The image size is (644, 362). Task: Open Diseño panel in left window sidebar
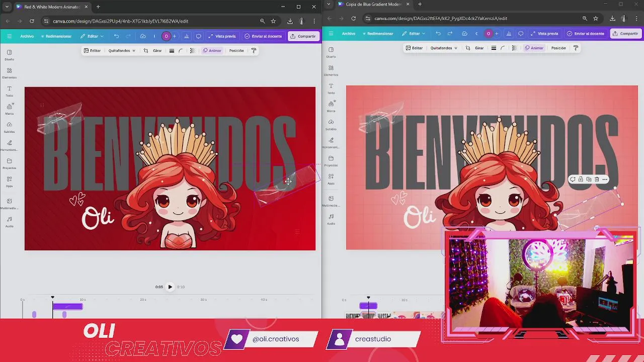9,55
